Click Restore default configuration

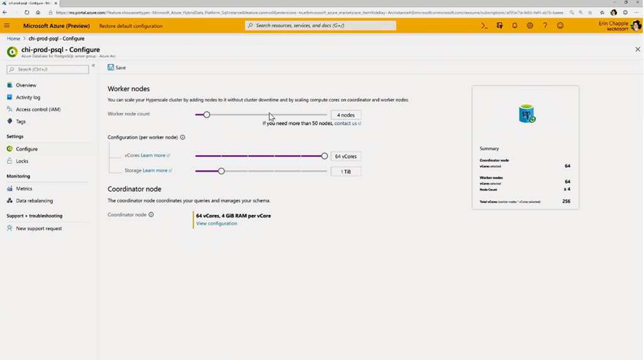(131, 26)
